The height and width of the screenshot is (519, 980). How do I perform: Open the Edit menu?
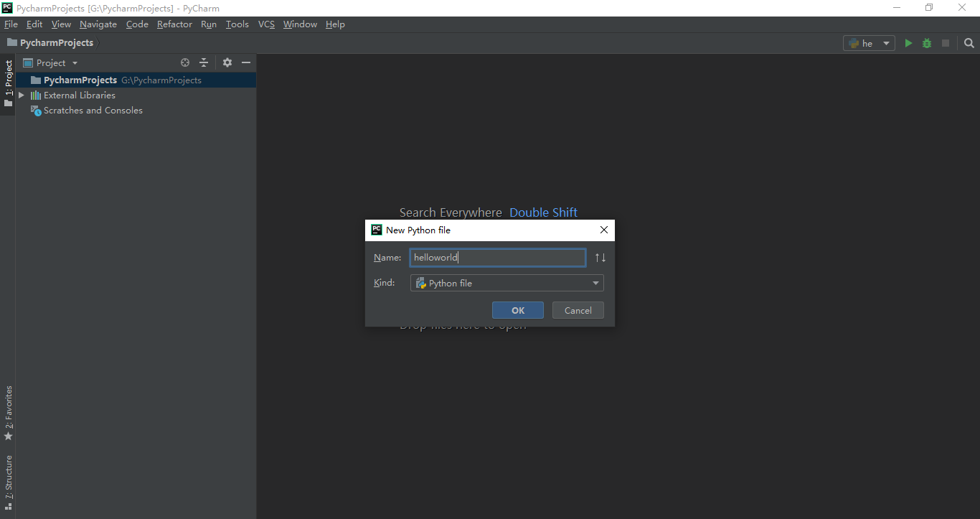[34, 24]
